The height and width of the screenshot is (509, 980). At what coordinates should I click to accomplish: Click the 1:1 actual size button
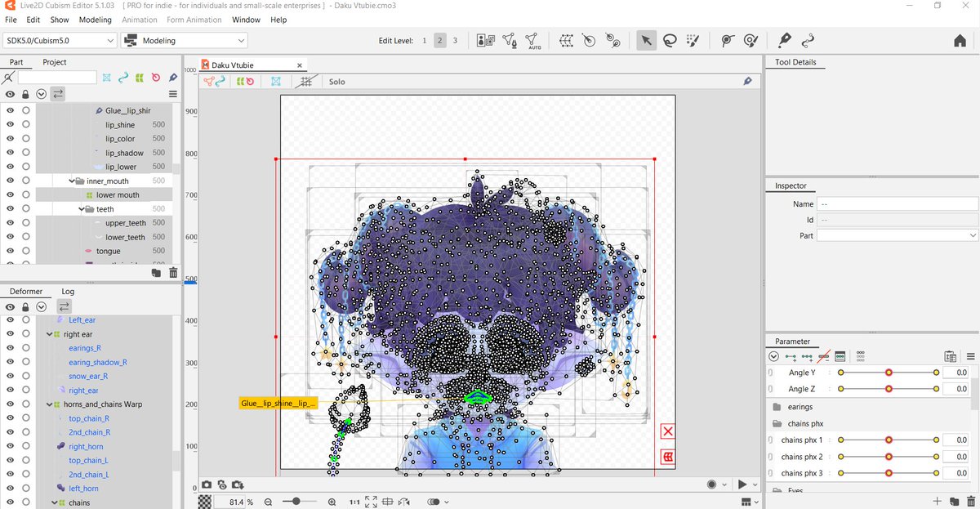click(x=354, y=502)
